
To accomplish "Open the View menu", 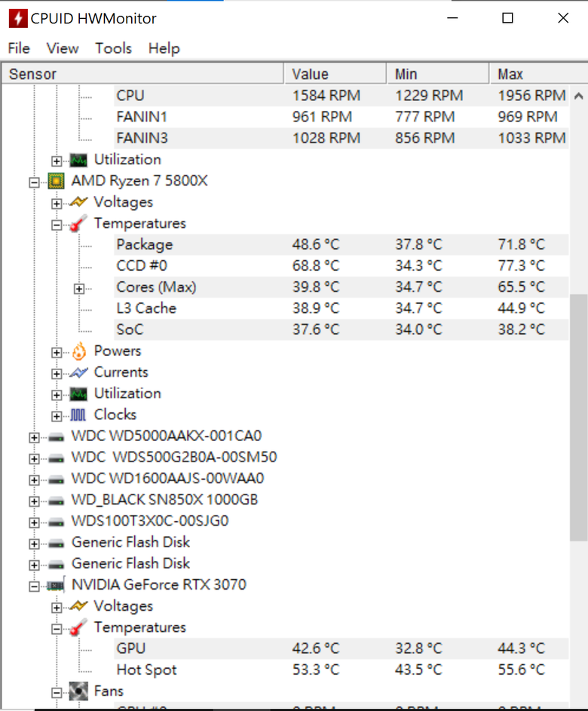I will (x=63, y=48).
